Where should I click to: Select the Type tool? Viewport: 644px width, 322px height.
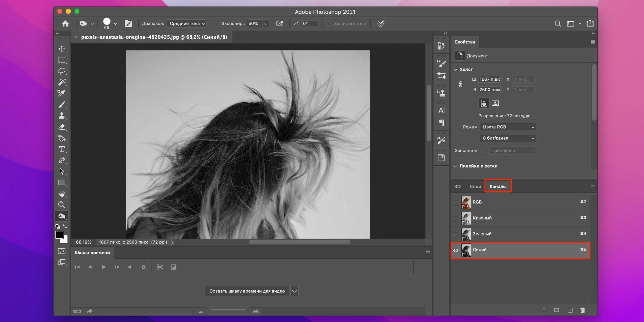pyautogui.click(x=62, y=149)
